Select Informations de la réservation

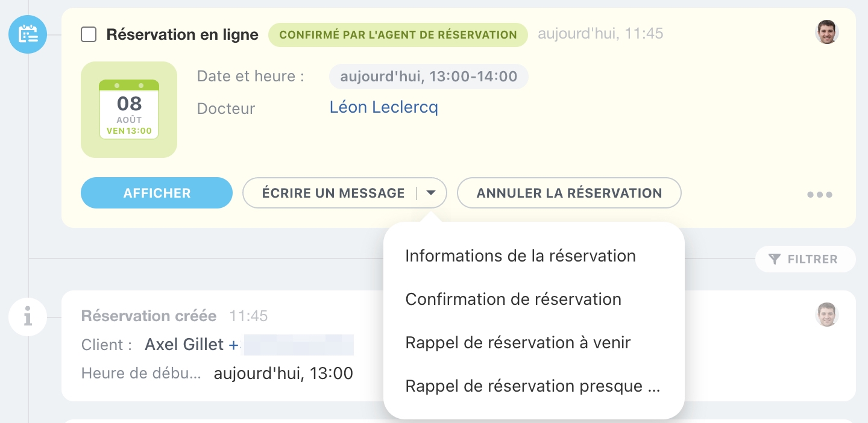[x=520, y=256]
